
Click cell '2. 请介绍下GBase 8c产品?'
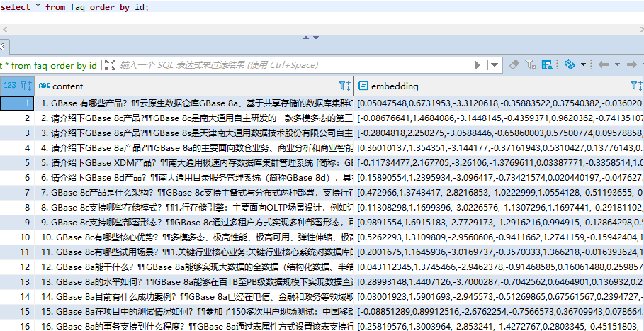(x=194, y=118)
